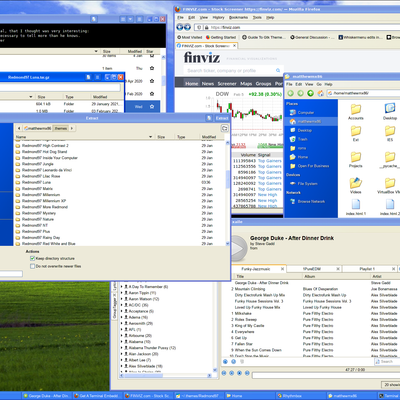Open the Go menu in file manager
The width and height of the screenshot is (400, 400).
pyautogui.click(x=319, y=84)
